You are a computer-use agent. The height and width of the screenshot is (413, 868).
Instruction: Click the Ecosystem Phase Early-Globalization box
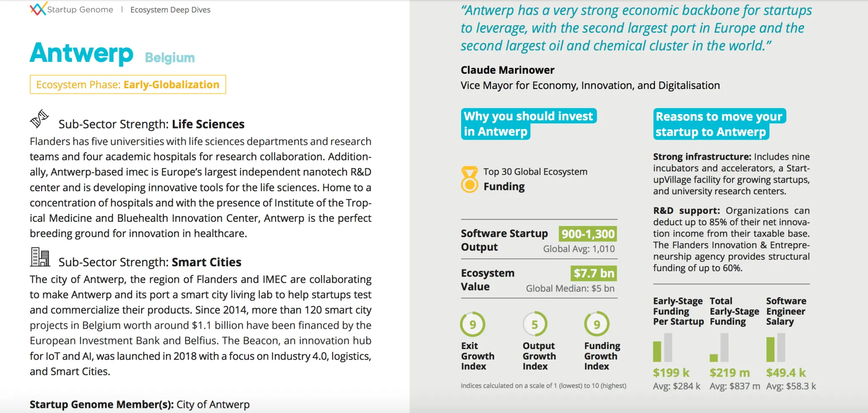click(x=128, y=84)
